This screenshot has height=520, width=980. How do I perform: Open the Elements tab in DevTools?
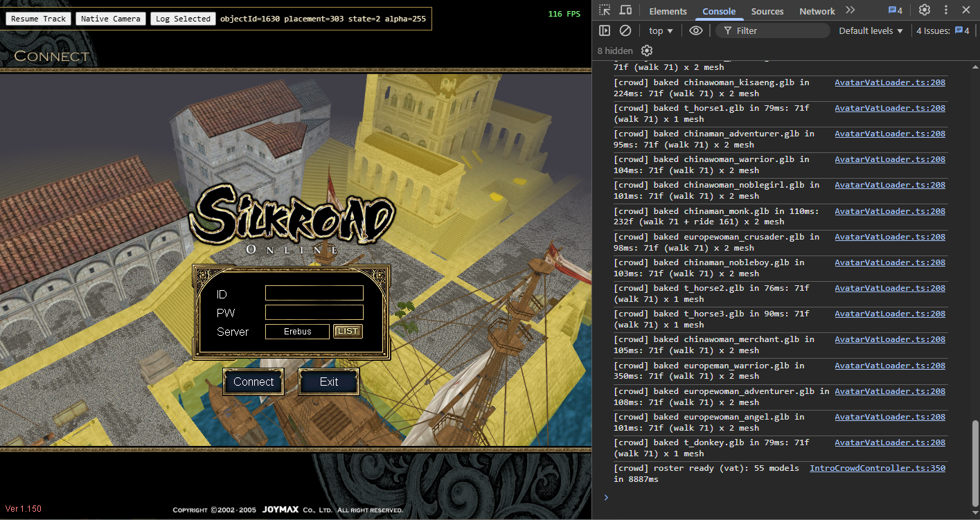(x=668, y=11)
